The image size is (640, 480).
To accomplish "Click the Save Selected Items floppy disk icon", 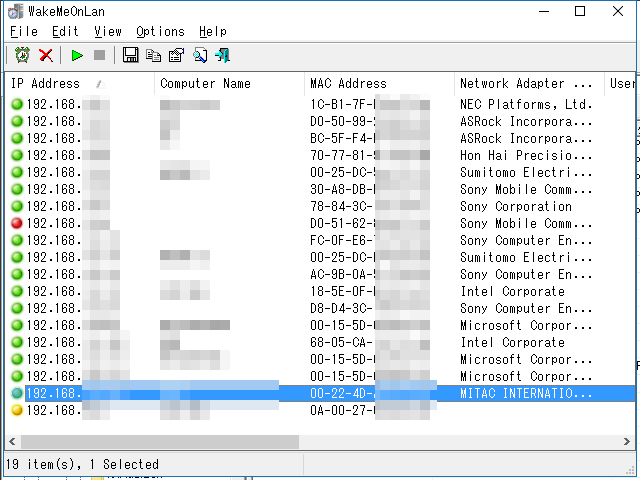I will pyautogui.click(x=131, y=55).
